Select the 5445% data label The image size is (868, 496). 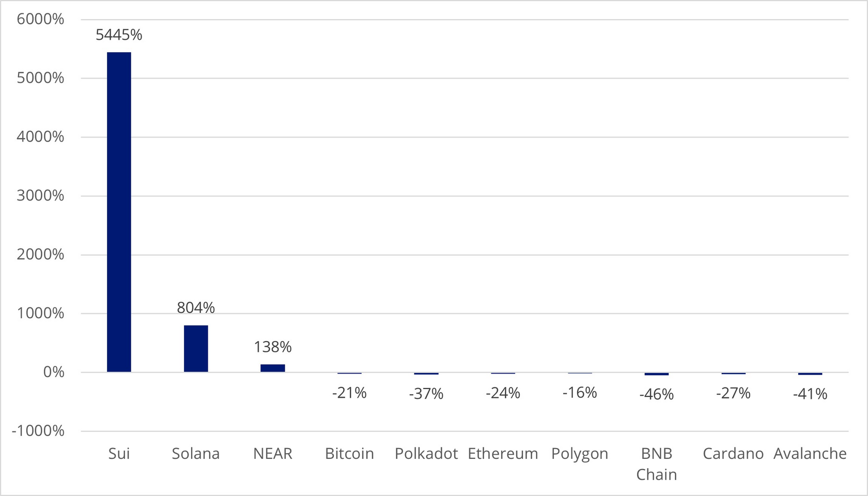(x=119, y=35)
